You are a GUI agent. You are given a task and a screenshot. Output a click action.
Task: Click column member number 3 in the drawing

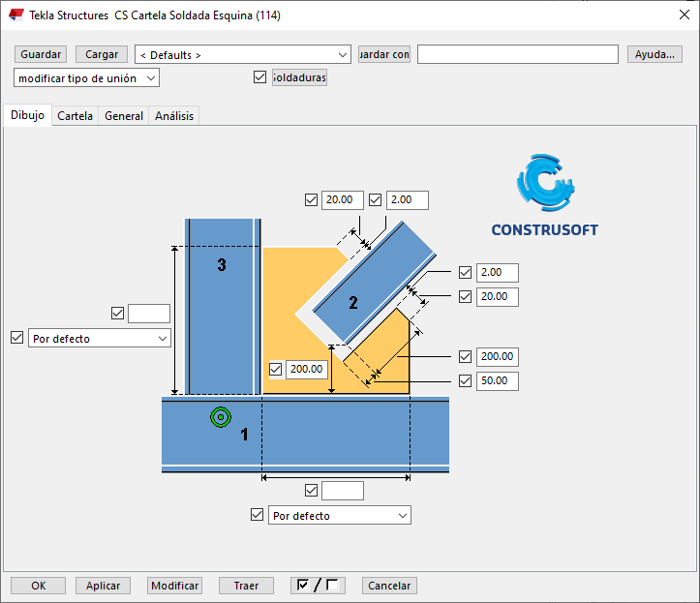(222, 265)
